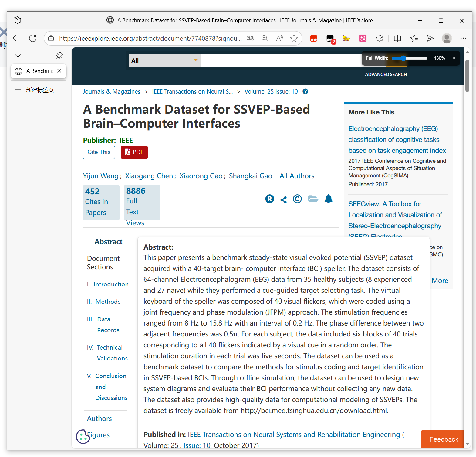Collapse the vertical tabs chevron
Screen dimensions: 476x457
click(x=18, y=56)
